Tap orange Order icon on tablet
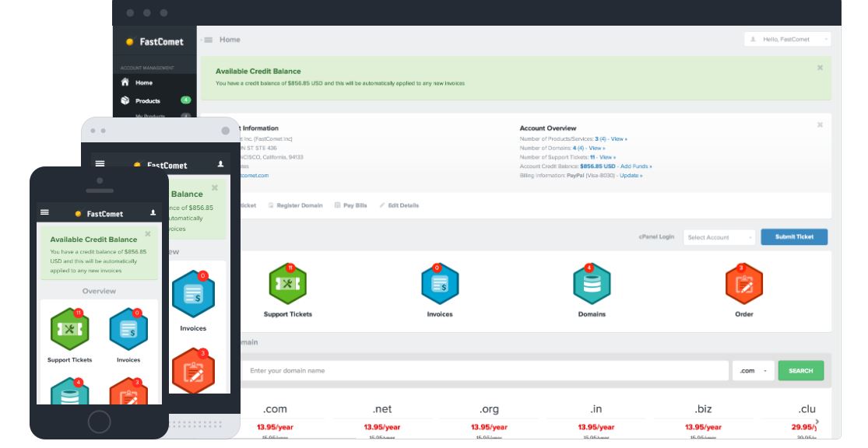This screenshot has height=448, width=868. tap(193, 370)
